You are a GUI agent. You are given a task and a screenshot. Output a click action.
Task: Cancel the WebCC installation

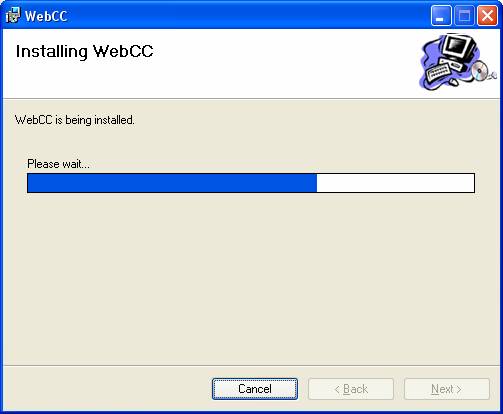point(255,389)
